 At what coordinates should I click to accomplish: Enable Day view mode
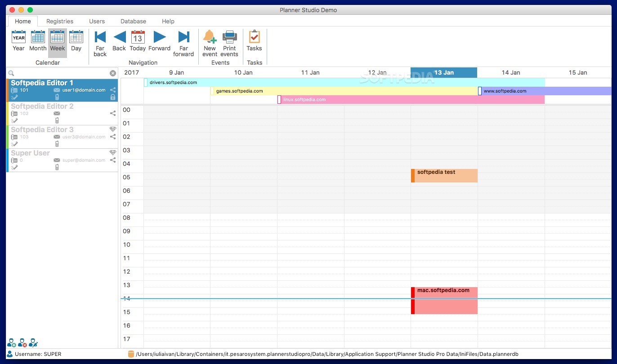pos(76,43)
